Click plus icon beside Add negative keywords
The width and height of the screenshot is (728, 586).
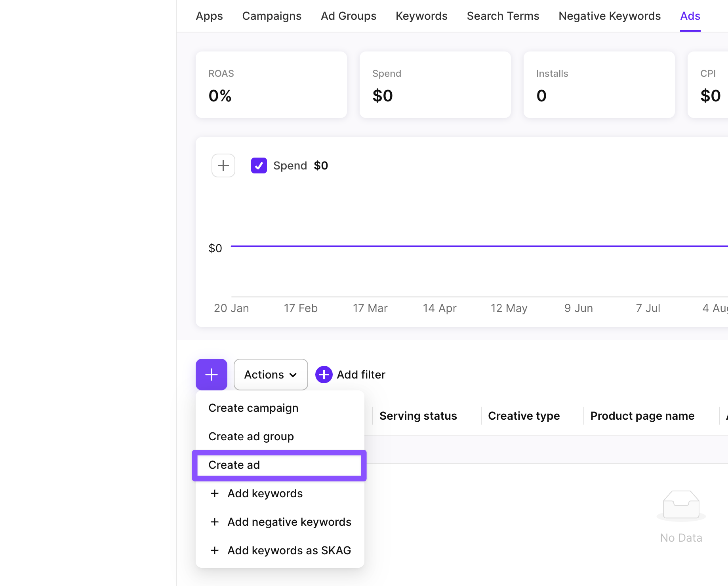215,522
